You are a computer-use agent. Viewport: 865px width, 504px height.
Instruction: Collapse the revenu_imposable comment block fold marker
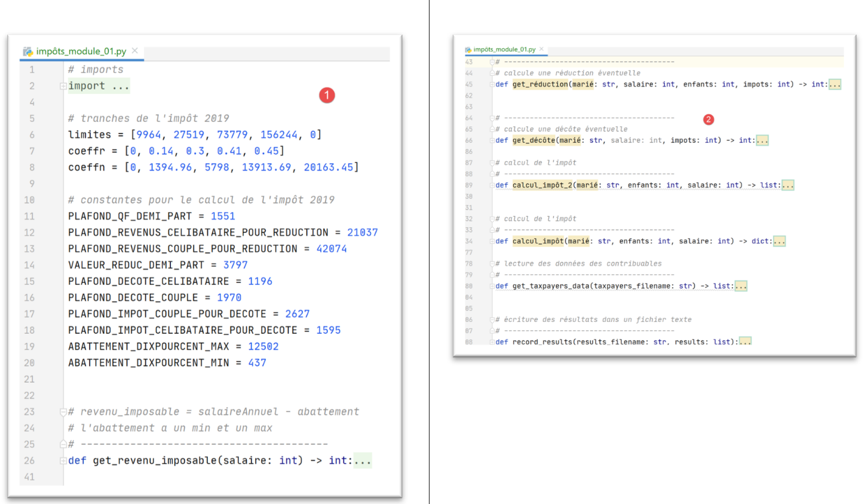tap(63, 411)
